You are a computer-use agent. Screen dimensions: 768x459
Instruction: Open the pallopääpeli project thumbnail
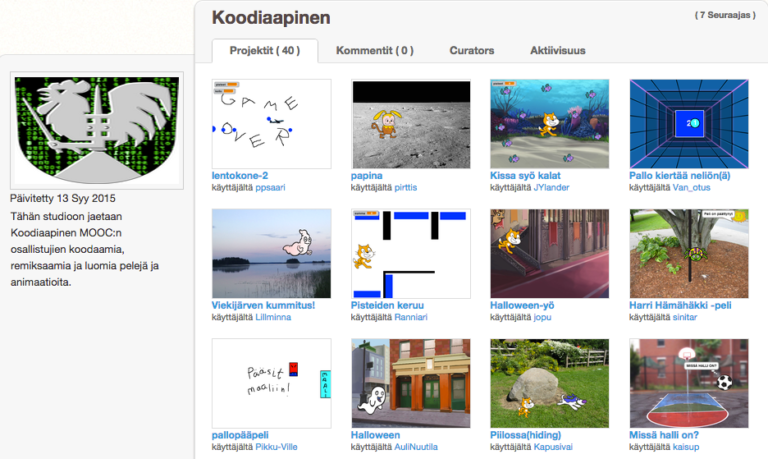271,384
